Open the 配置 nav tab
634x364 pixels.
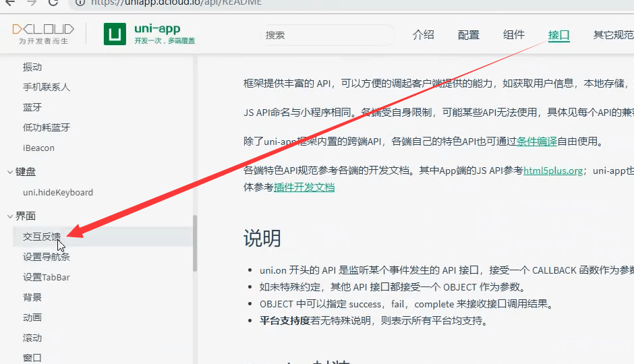[x=469, y=35]
